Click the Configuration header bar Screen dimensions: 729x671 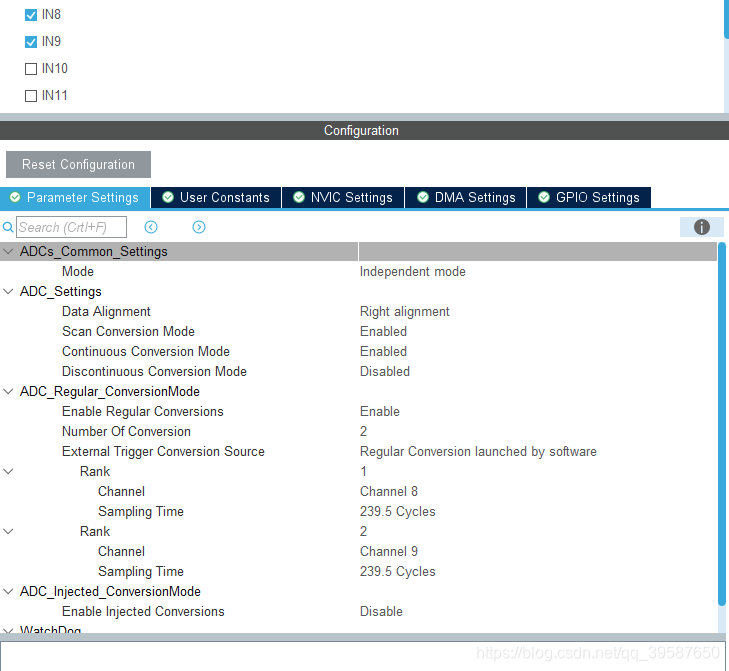click(364, 131)
